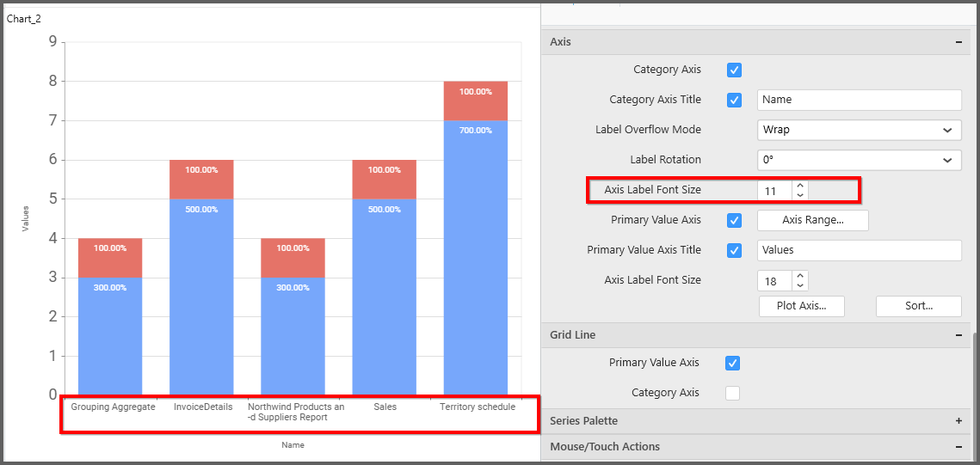
Task: Enable Category Axis grid line checkbox
Action: pos(732,393)
